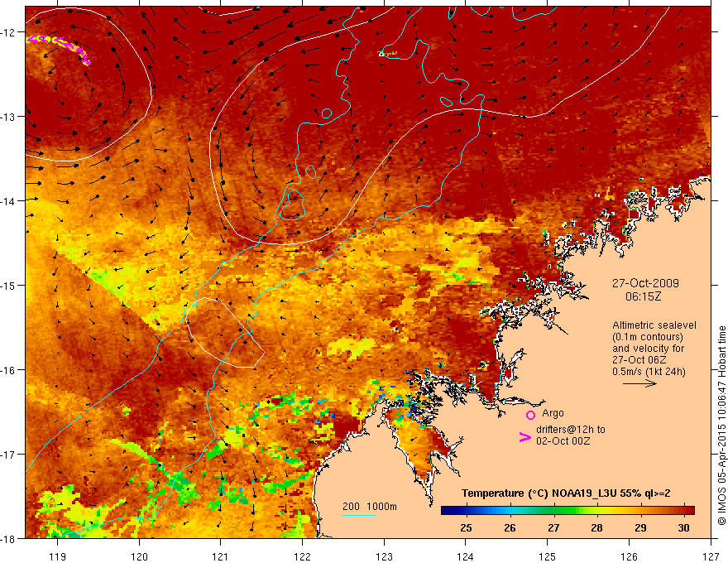728x563 pixels.
Task: Click the date label 27-Oct-2009
Action: [645, 283]
